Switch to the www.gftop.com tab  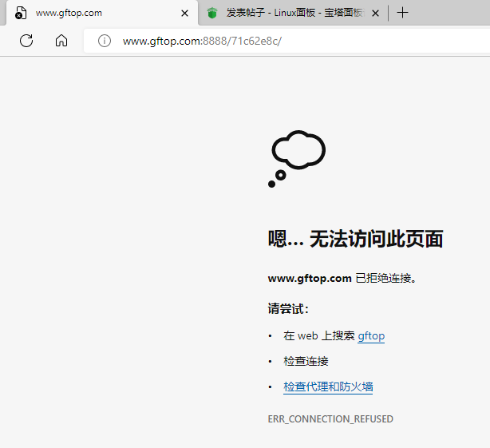102,13
